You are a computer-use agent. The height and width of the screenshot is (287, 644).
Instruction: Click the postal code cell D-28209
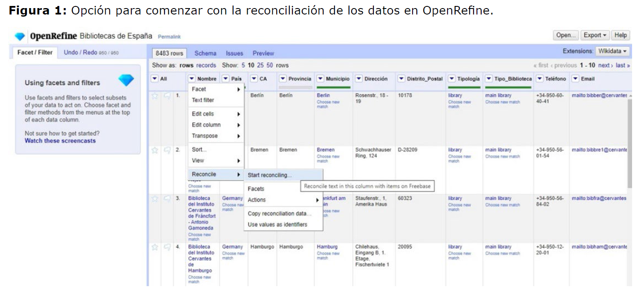pos(408,150)
